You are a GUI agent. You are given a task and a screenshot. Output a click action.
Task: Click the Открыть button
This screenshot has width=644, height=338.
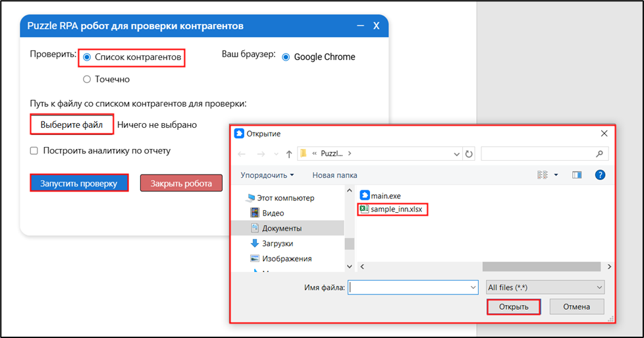513,306
